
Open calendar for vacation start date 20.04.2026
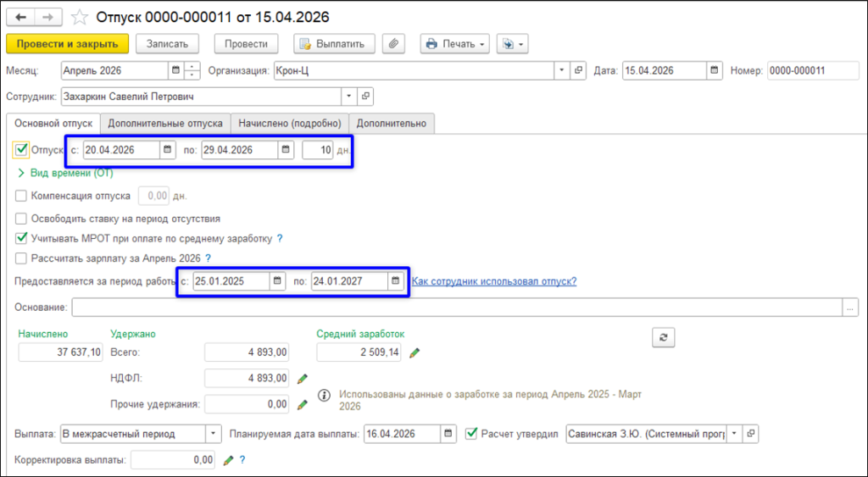click(168, 150)
